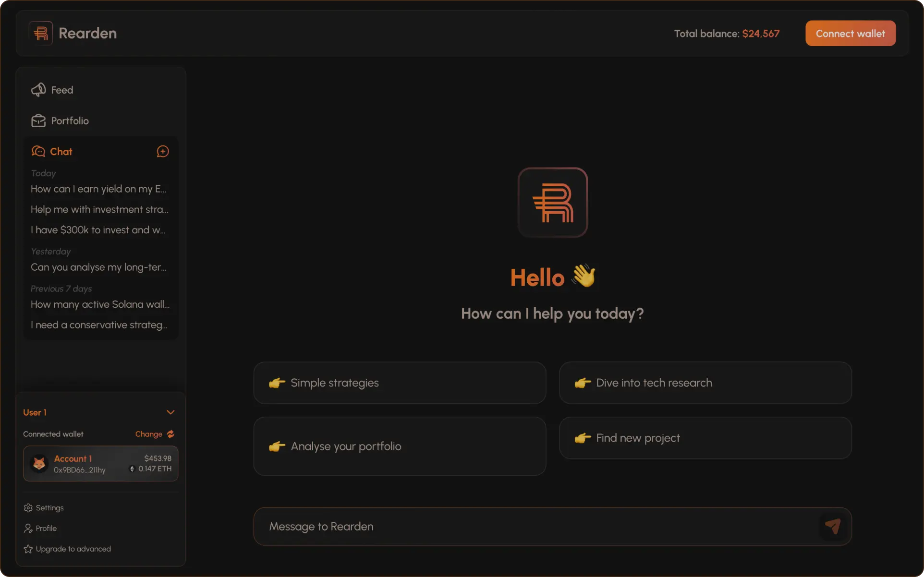Click the send message arrow icon

click(833, 526)
